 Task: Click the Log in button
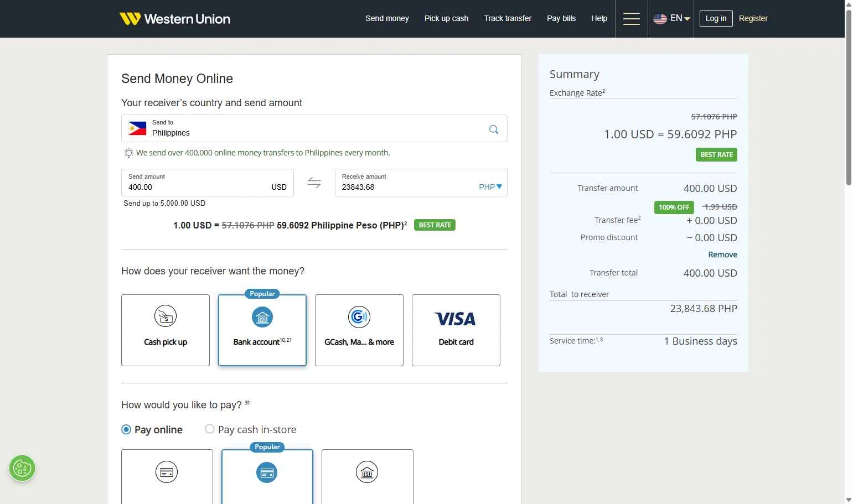tap(716, 18)
